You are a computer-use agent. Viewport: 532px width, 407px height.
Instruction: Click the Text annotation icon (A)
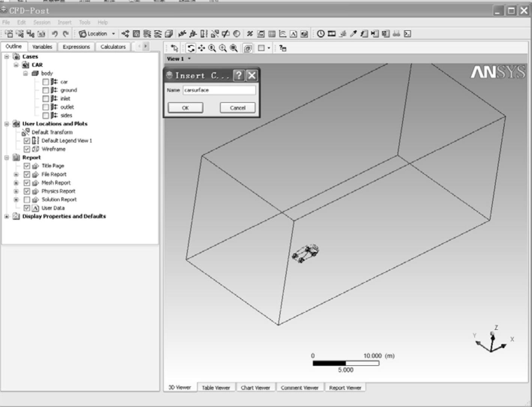294,34
